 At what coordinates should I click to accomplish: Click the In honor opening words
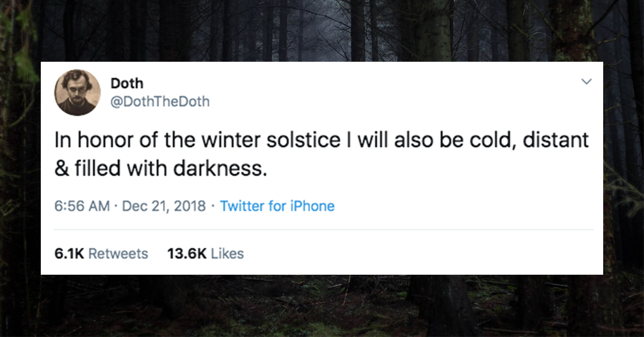(86, 141)
